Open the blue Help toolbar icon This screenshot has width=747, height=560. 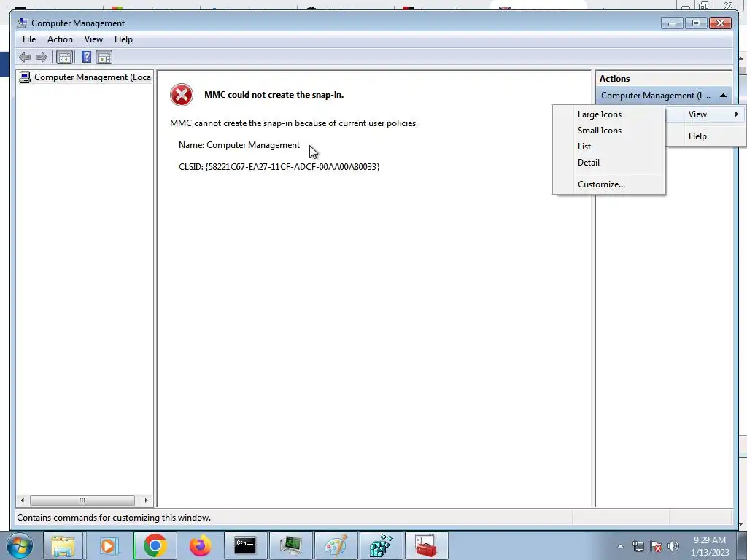[86, 58]
